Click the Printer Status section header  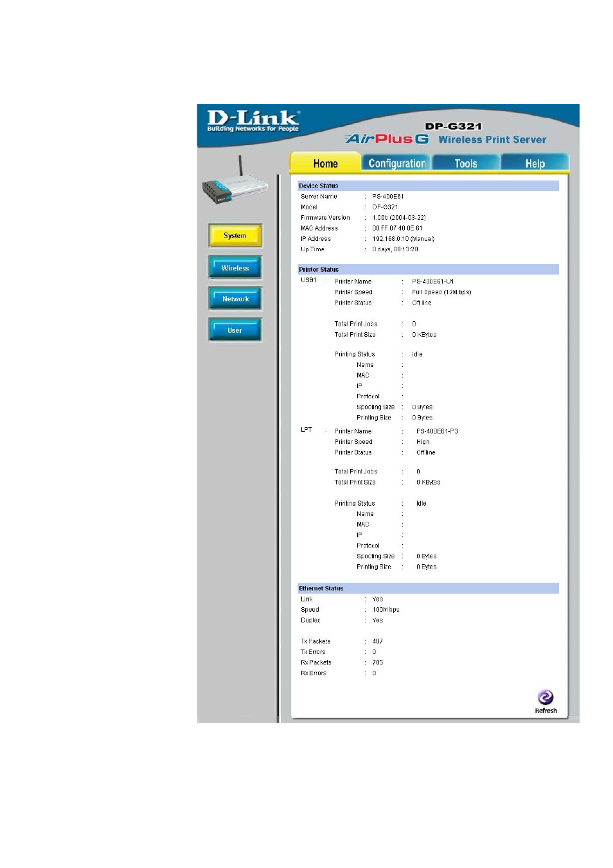[429, 269]
